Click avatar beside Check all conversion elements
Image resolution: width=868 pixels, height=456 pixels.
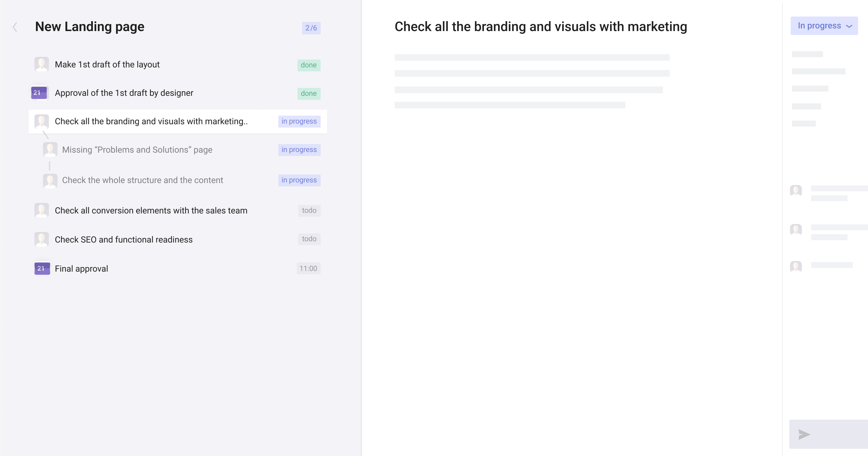pos(41,210)
